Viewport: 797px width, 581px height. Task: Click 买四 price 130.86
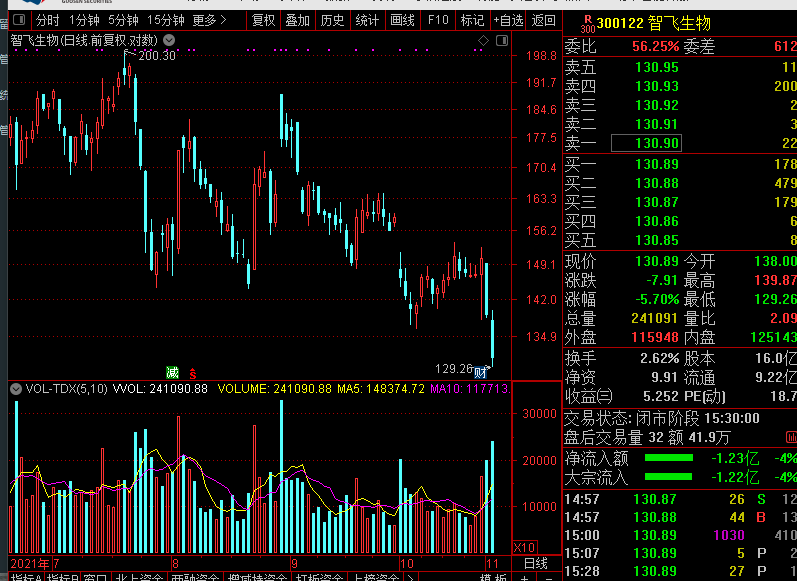click(657, 222)
